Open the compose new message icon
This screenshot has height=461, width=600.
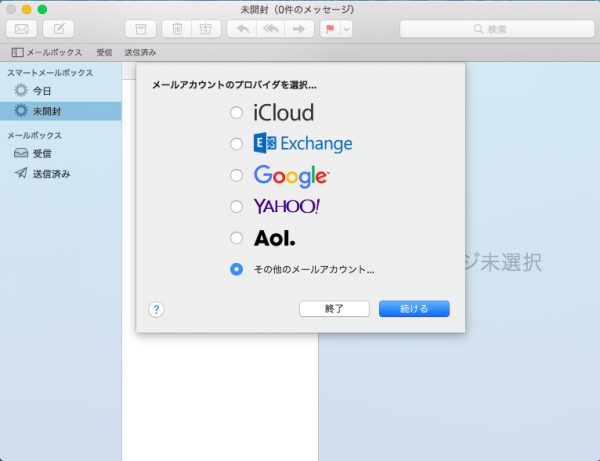(58, 29)
